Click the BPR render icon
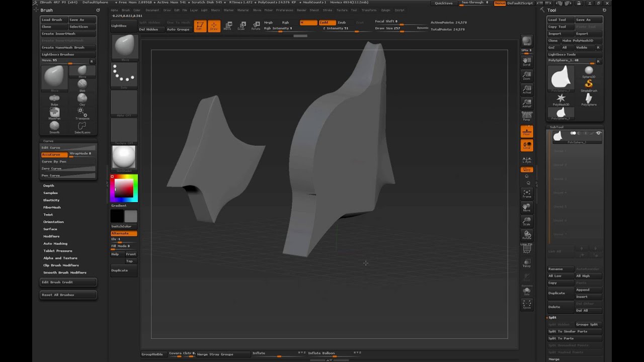Image resolution: width=644 pixels, height=362 pixels. tap(527, 41)
